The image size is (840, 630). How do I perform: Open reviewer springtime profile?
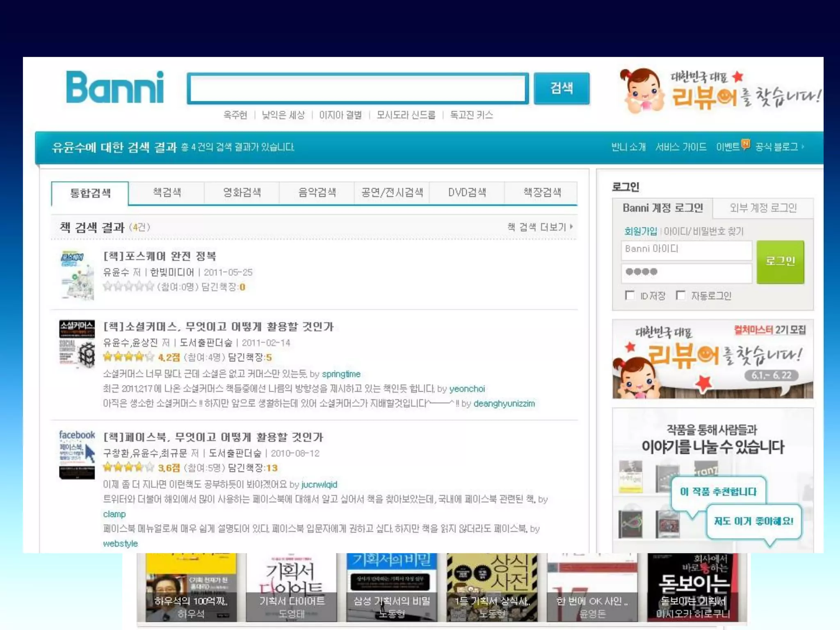point(341,374)
